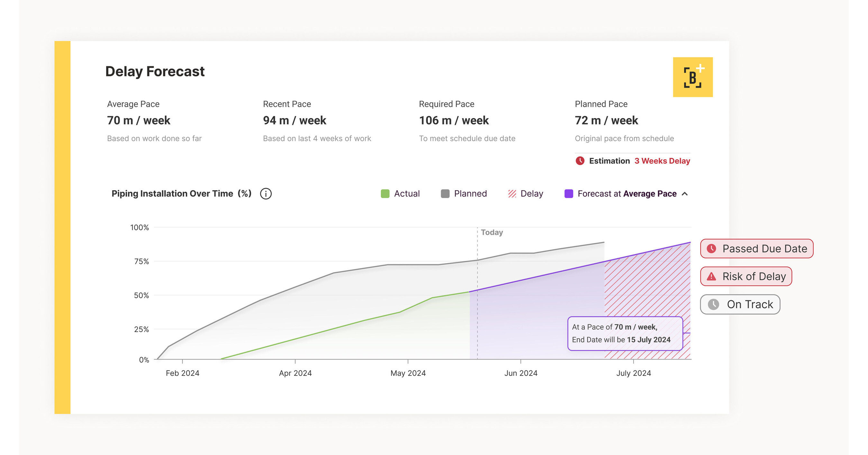Click the clock icon in Passed Due Date badge
868x455 pixels.
point(711,249)
